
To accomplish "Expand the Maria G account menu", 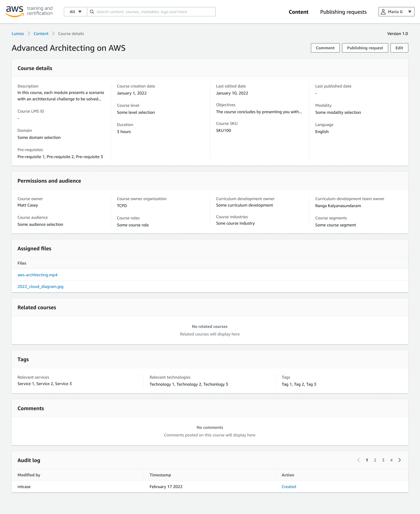I will (396, 12).
